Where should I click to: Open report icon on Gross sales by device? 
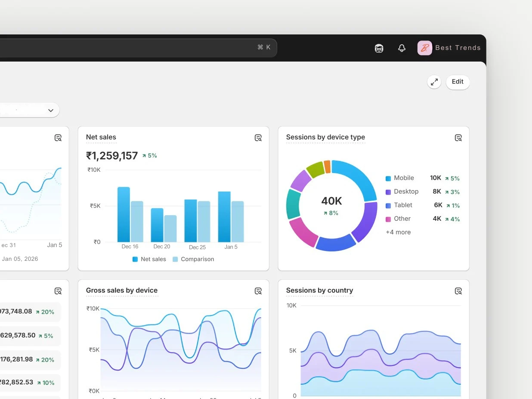[x=258, y=291]
